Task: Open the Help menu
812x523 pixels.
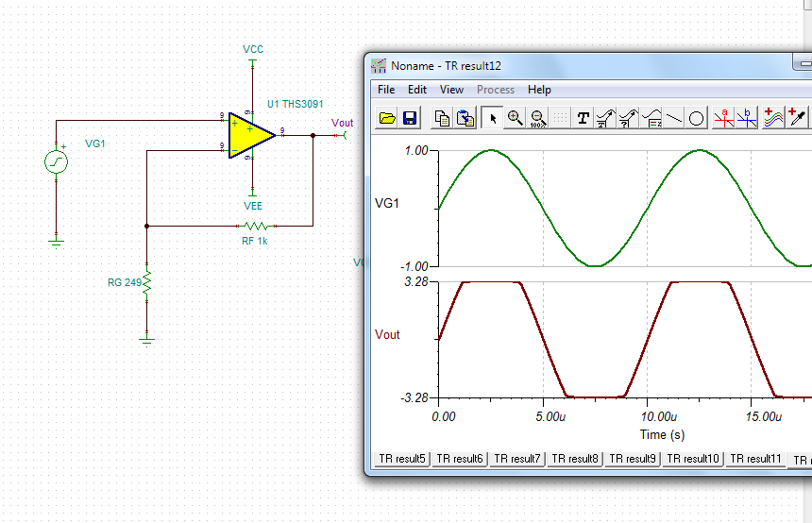Action: pos(539,90)
